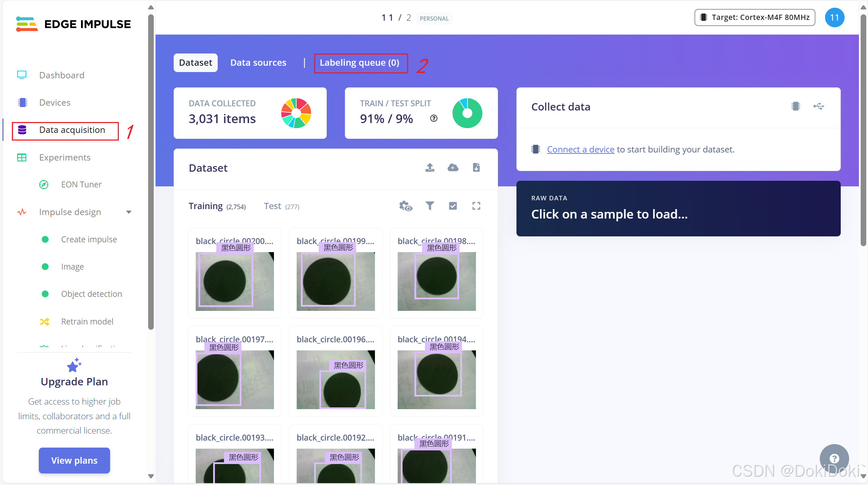Click the upload data icon in Dataset
The image size is (868, 485).
pyautogui.click(x=430, y=167)
